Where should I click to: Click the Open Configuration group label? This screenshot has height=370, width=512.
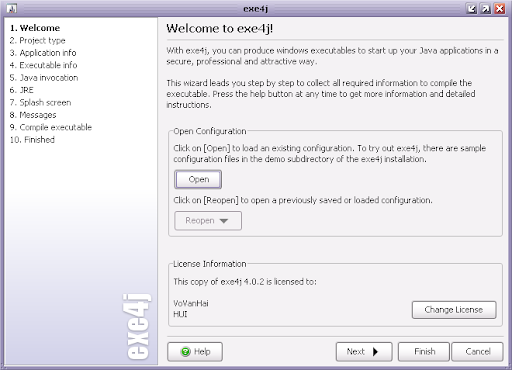pyautogui.click(x=210, y=131)
